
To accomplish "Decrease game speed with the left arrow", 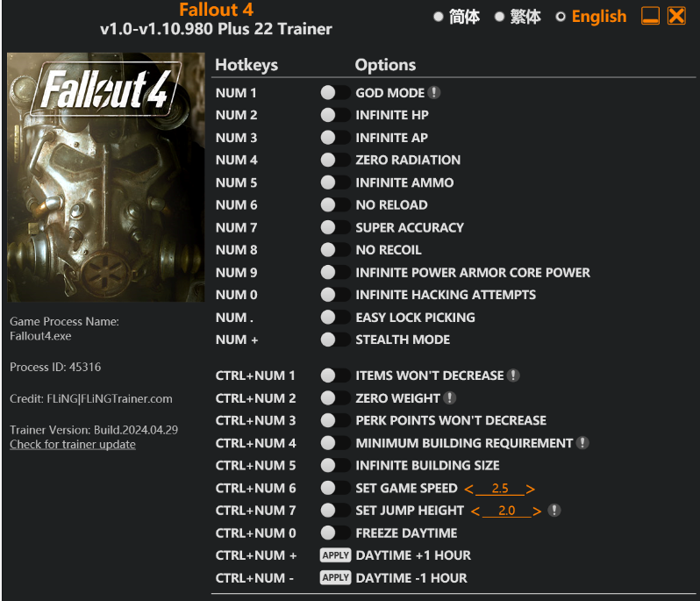I will tap(468, 490).
